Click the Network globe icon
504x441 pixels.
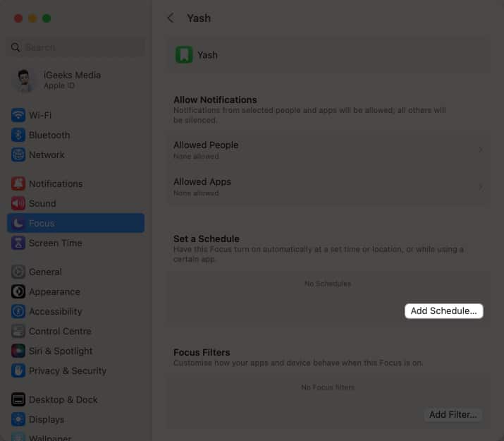18,155
